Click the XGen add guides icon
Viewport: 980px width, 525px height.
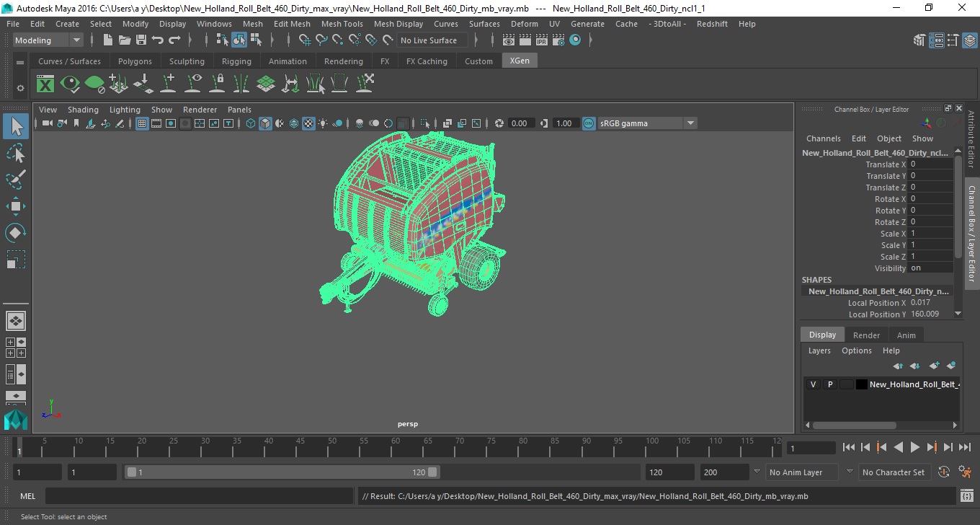[168, 84]
